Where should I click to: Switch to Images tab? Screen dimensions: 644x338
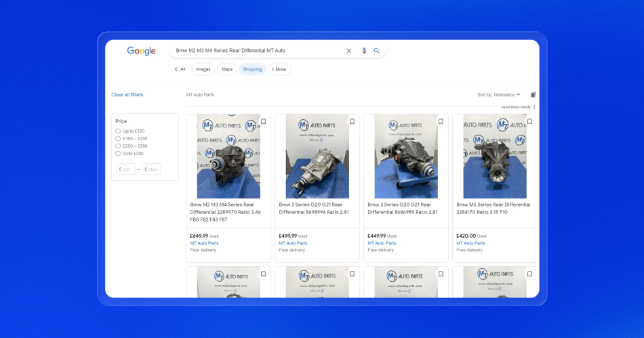coord(203,69)
